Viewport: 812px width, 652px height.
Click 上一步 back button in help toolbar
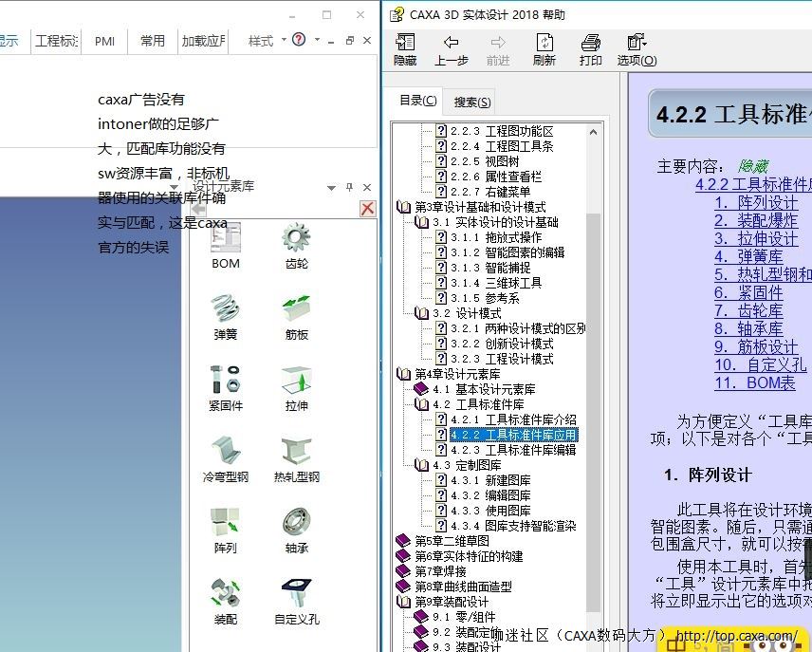pos(451,49)
